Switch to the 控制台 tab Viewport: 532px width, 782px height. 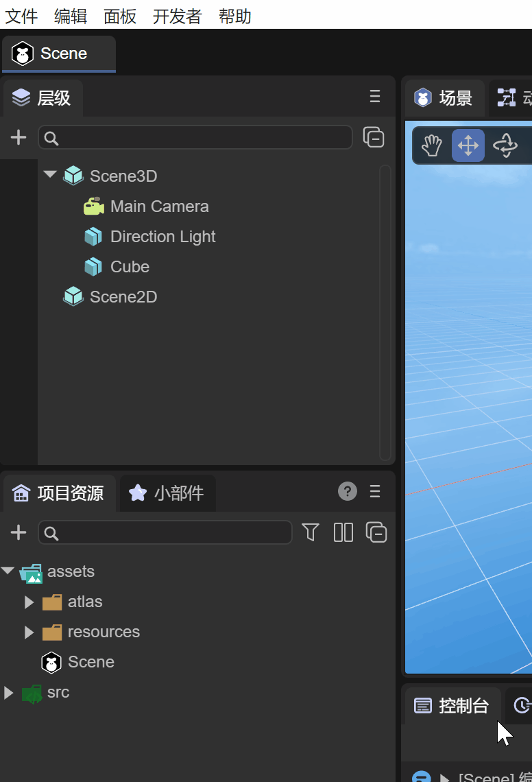click(x=452, y=706)
